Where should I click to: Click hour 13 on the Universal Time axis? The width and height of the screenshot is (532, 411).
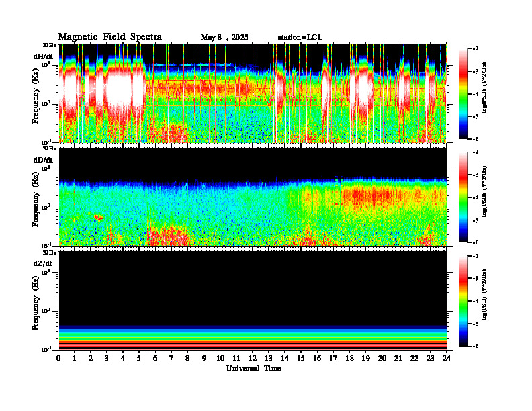269,358
